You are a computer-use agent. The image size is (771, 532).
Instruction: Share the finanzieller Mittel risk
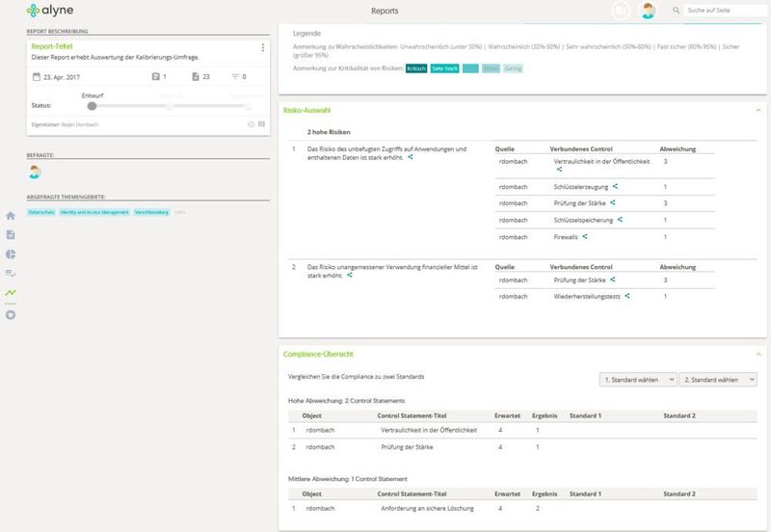pyautogui.click(x=350, y=276)
